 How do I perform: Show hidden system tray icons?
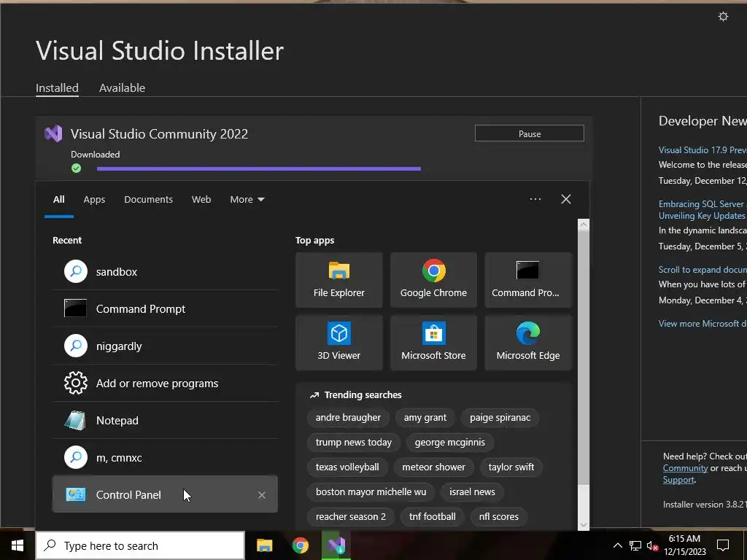pyautogui.click(x=617, y=545)
